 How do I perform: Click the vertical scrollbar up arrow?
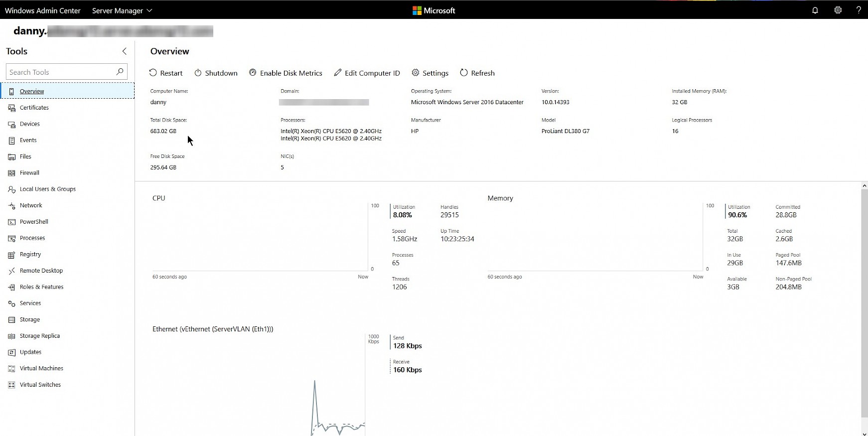pyautogui.click(x=865, y=185)
